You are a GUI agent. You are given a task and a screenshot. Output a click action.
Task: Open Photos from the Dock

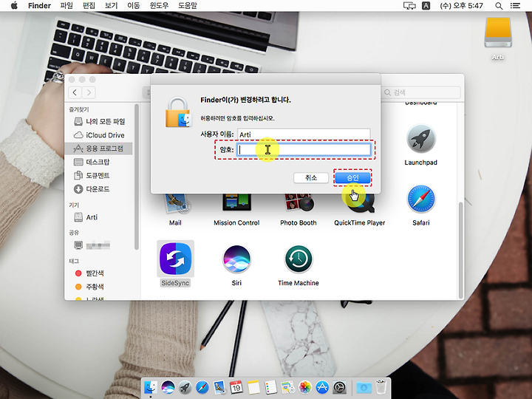(x=305, y=387)
